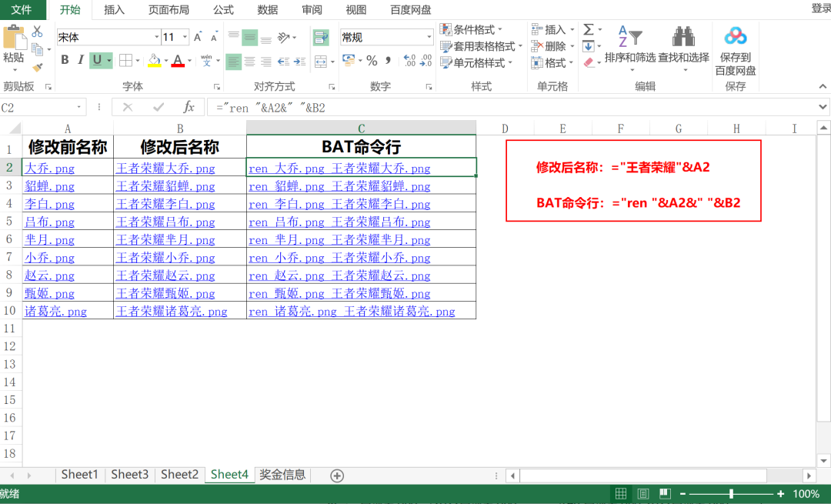Open the Conditional Formatting (条件格式) dropdown

[471, 30]
